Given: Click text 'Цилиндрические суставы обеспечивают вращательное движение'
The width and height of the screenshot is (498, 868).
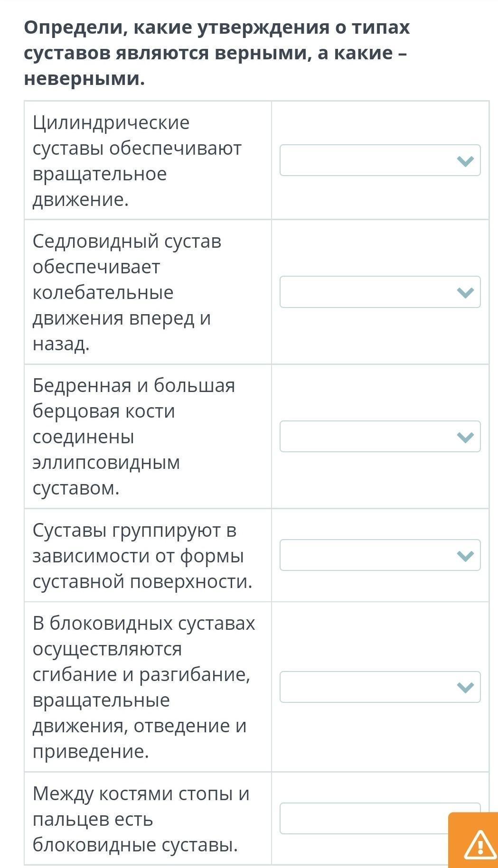Looking at the screenshot, I should pyautogui.click(x=137, y=161).
